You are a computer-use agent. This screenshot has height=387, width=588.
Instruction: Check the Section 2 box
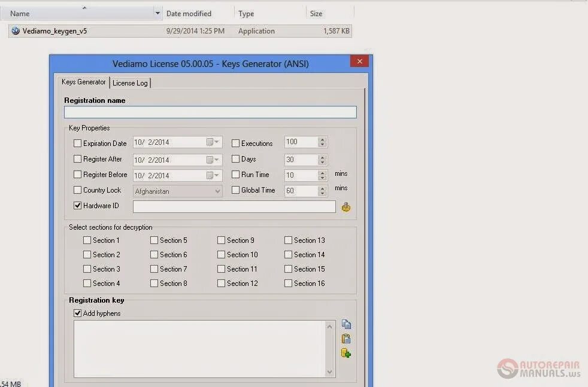click(x=87, y=254)
